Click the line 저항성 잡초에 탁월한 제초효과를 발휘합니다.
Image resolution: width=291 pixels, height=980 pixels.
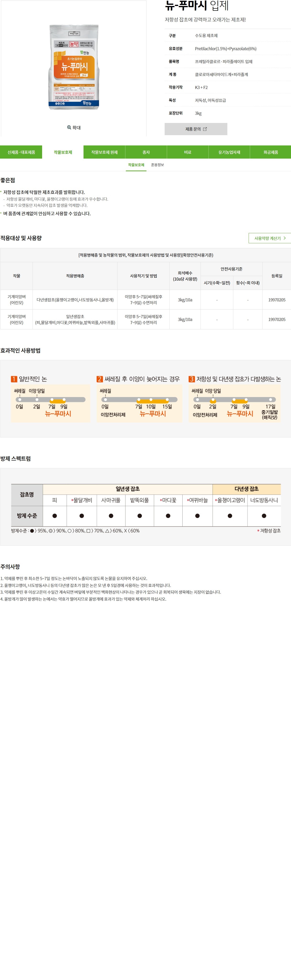click(x=44, y=193)
